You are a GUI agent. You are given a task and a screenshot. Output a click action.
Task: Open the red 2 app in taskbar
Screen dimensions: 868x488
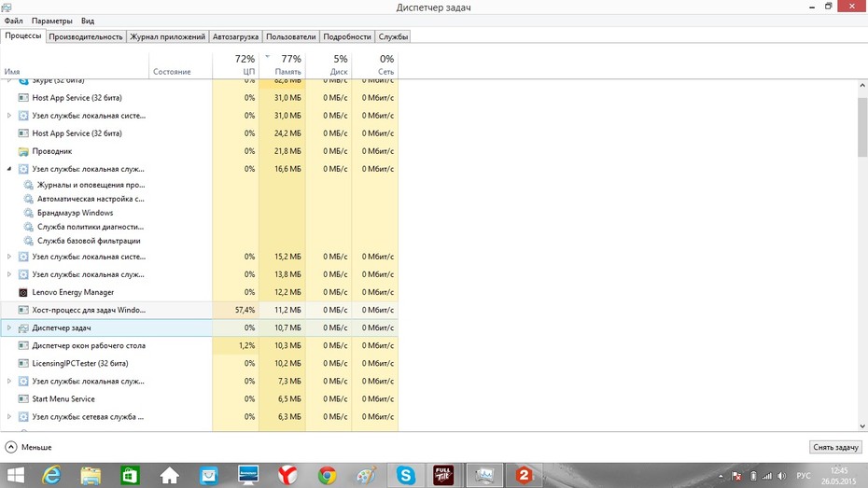524,475
